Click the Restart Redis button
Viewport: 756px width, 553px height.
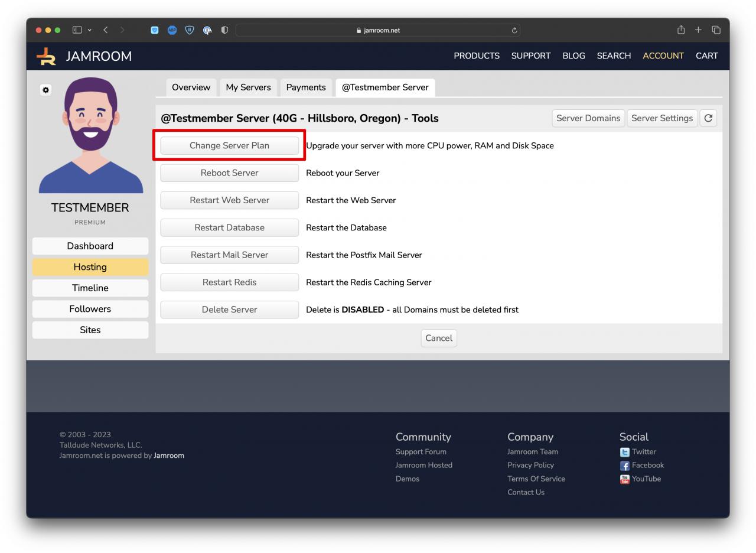pos(229,282)
